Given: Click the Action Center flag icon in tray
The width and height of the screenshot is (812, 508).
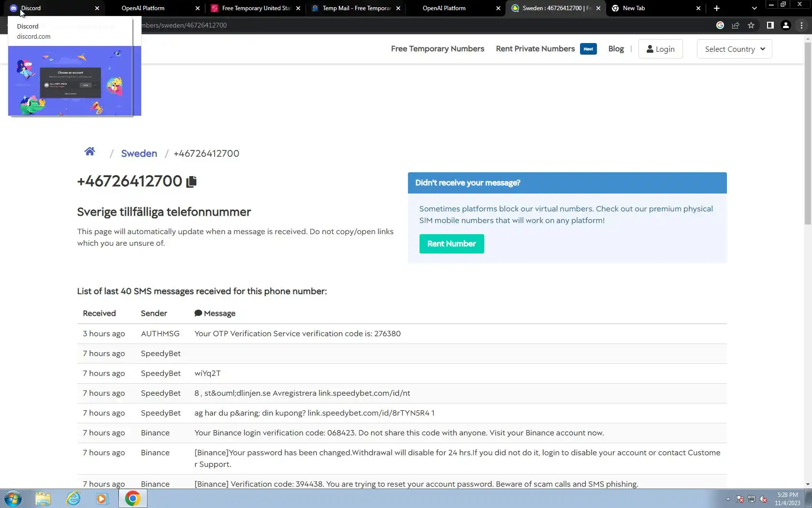Looking at the screenshot, I should pos(740,499).
